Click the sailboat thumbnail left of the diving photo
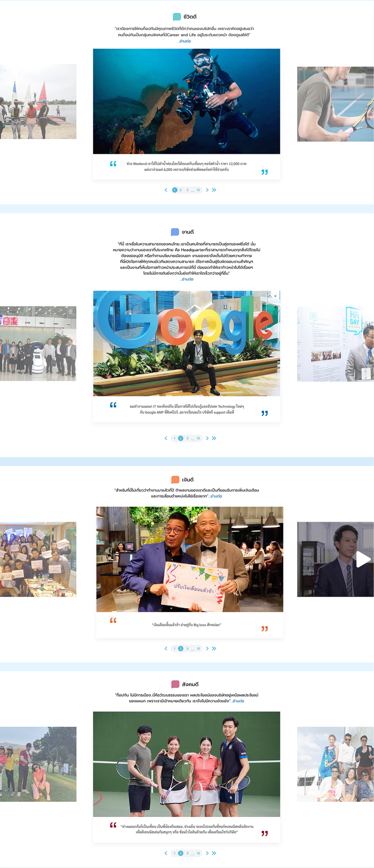 [38, 101]
